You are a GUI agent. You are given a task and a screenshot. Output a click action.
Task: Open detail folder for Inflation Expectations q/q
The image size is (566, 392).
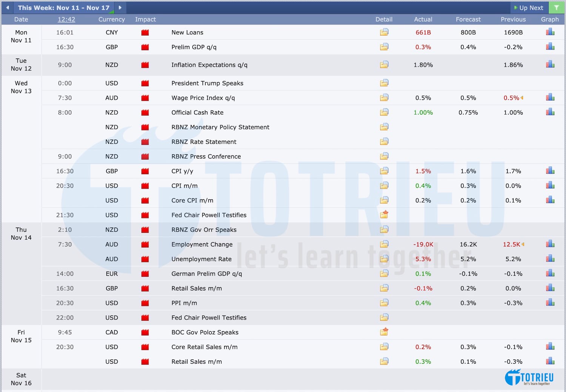[384, 65]
